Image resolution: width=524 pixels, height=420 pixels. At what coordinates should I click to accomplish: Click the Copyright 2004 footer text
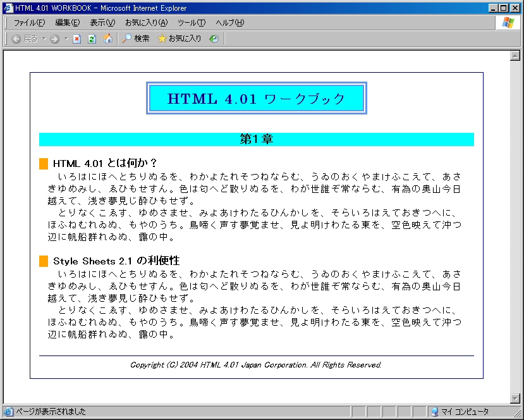point(255,365)
